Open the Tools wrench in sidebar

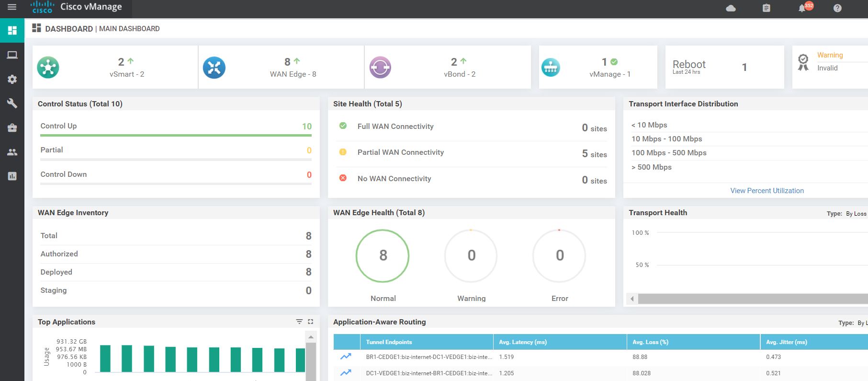(x=12, y=104)
